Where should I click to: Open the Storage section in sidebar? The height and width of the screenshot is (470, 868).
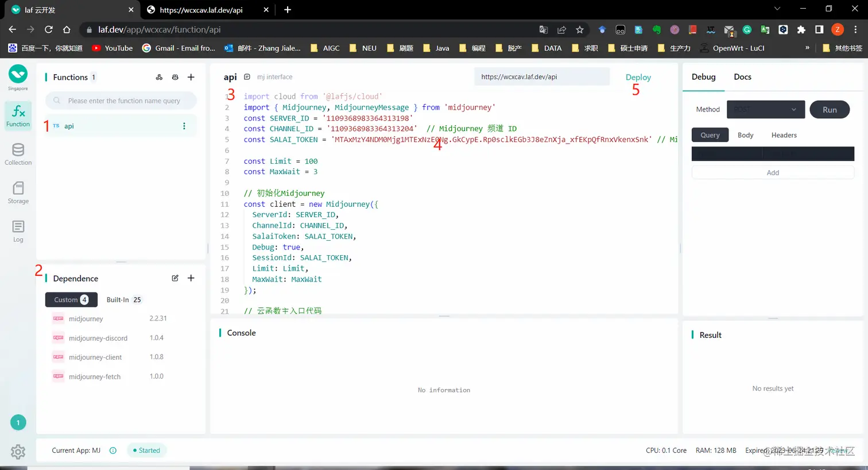pyautogui.click(x=18, y=192)
